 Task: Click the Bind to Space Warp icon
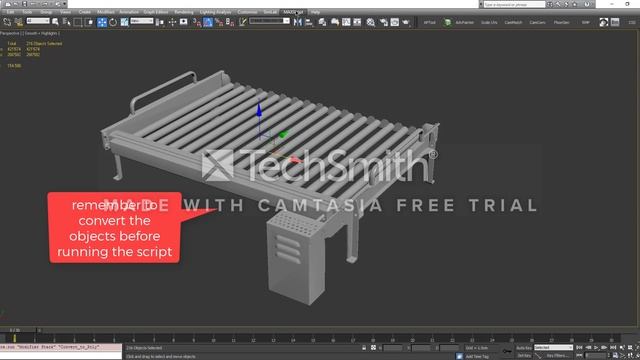pos(18,22)
